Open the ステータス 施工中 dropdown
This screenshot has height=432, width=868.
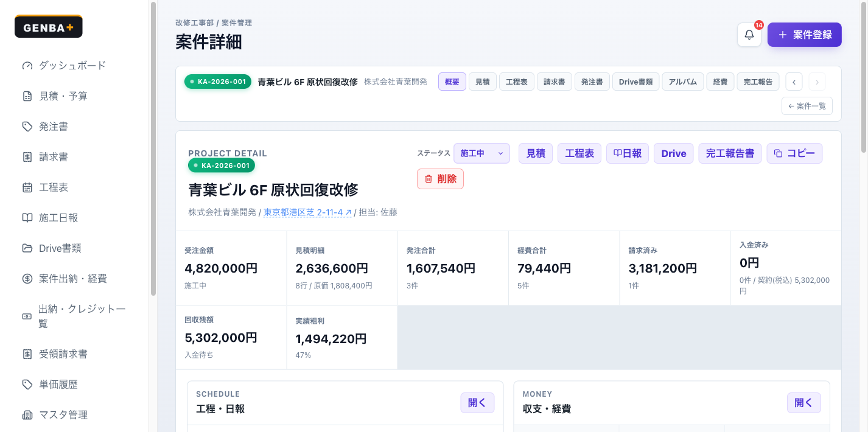pos(481,153)
